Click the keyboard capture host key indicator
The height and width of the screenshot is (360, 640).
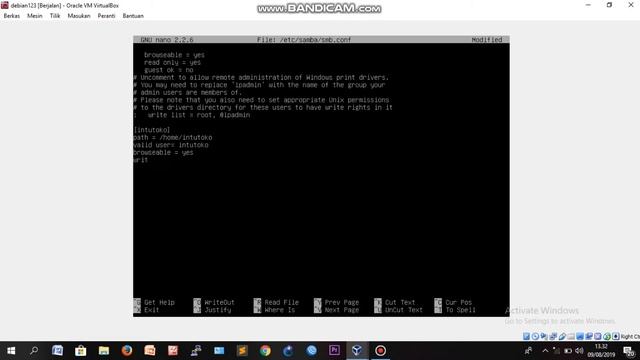616,336
